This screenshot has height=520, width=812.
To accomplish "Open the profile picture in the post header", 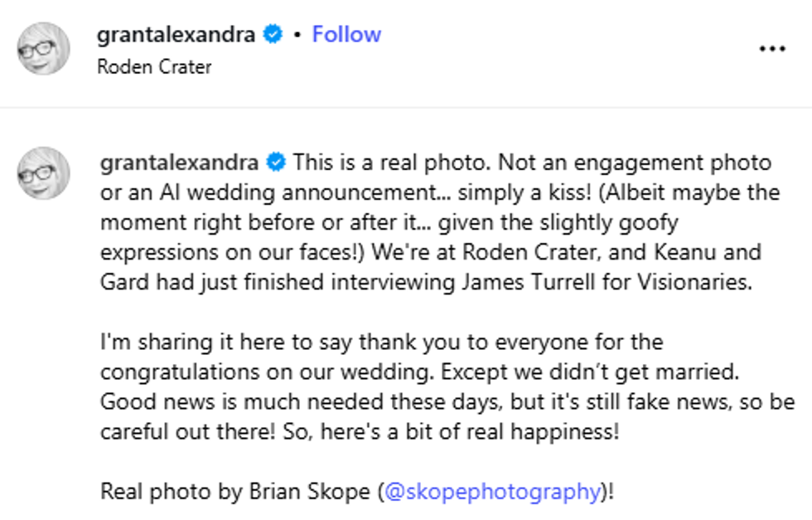I will (x=43, y=49).
